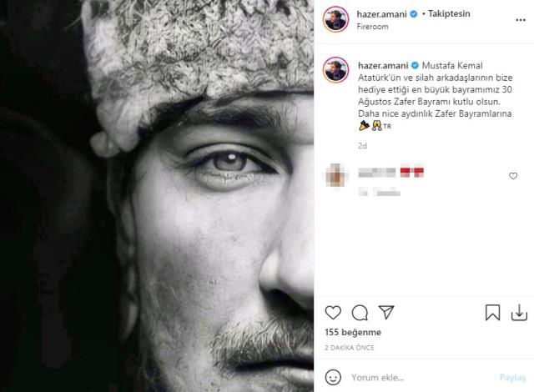The width and height of the screenshot is (534, 392).
Task: Download the post with the arrow icon
Action: click(519, 313)
